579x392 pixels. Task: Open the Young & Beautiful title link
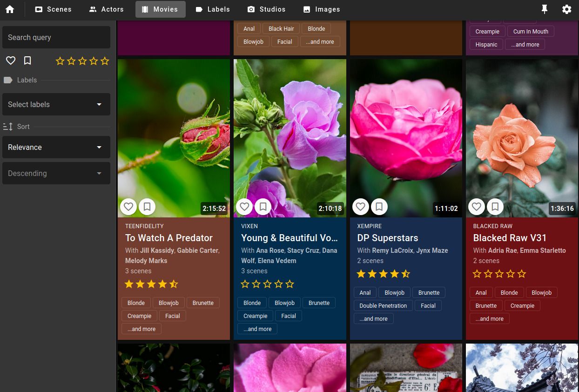[289, 238]
